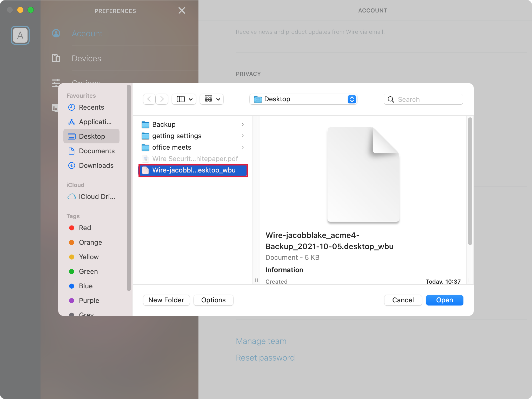This screenshot has height=399, width=532.
Task: Select Documents in the sidebar
Action: (x=91, y=151)
